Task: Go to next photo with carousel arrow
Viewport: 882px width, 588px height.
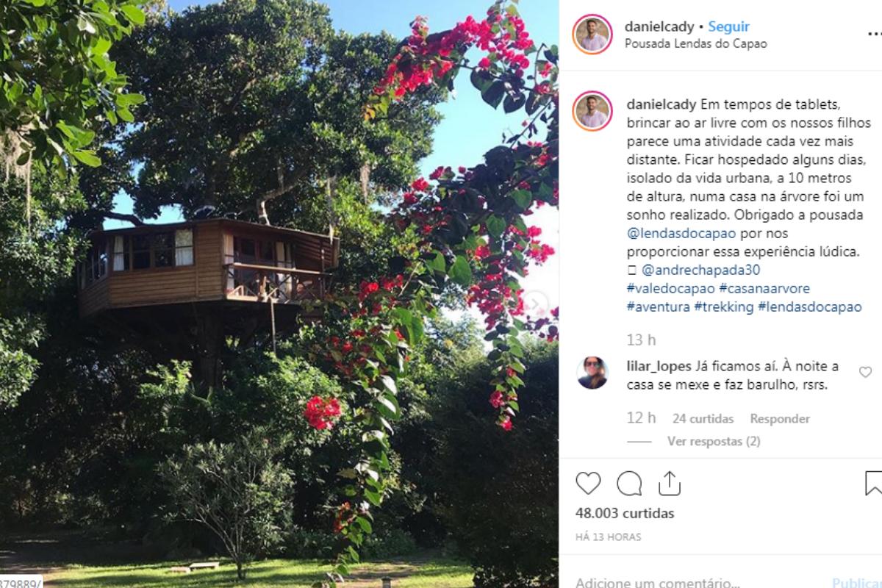Action: pos(537,303)
